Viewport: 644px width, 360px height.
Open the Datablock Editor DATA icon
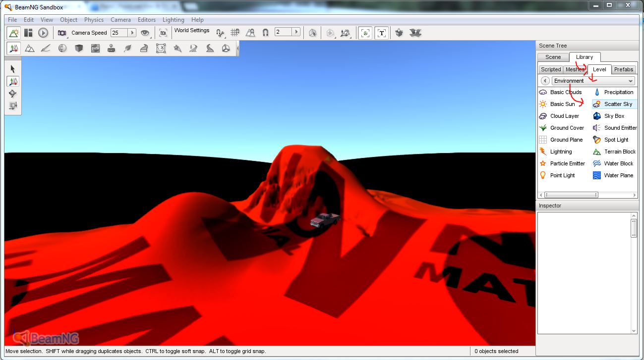coord(95,48)
